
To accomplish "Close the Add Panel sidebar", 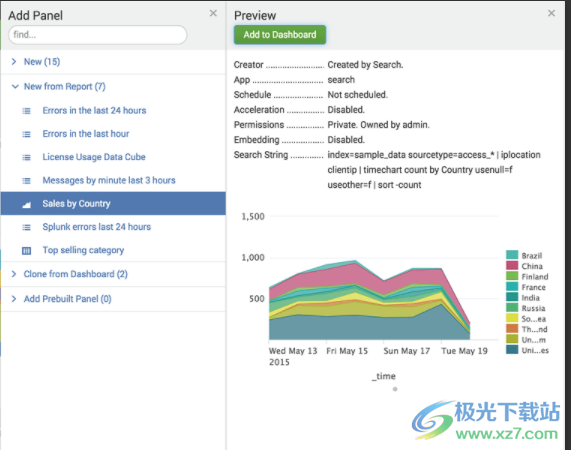I will [x=213, y=13].
